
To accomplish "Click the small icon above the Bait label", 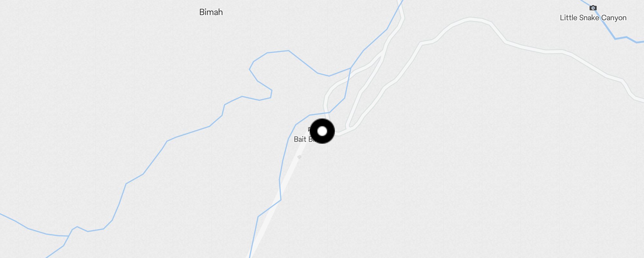I will (x=309, y=130).
